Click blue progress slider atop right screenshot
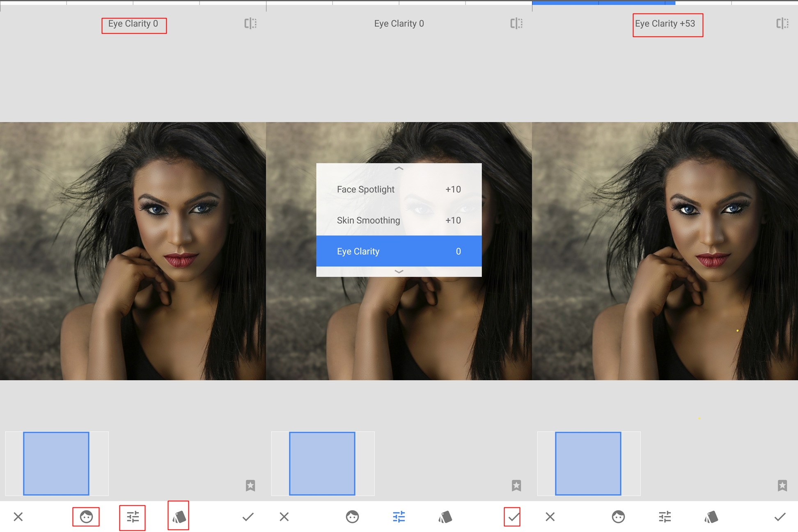 point(603,2)
